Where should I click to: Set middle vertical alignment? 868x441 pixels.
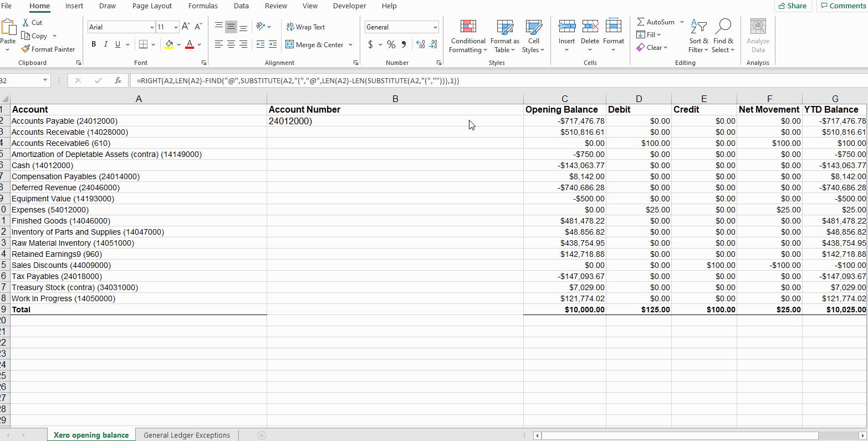[x=231, y=27]
